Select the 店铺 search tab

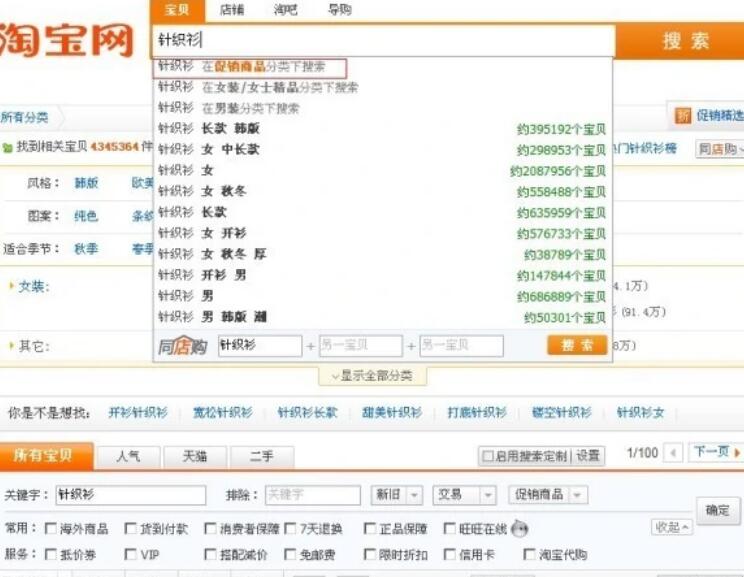click(x=232, y=10)
